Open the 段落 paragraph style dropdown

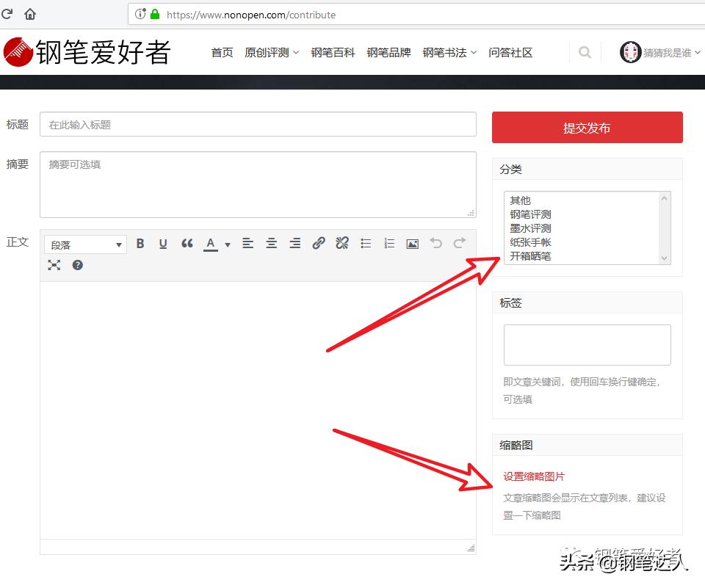84,244
